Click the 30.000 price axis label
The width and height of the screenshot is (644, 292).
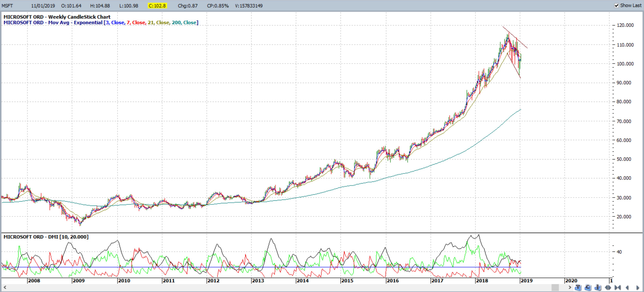point(624,198)
